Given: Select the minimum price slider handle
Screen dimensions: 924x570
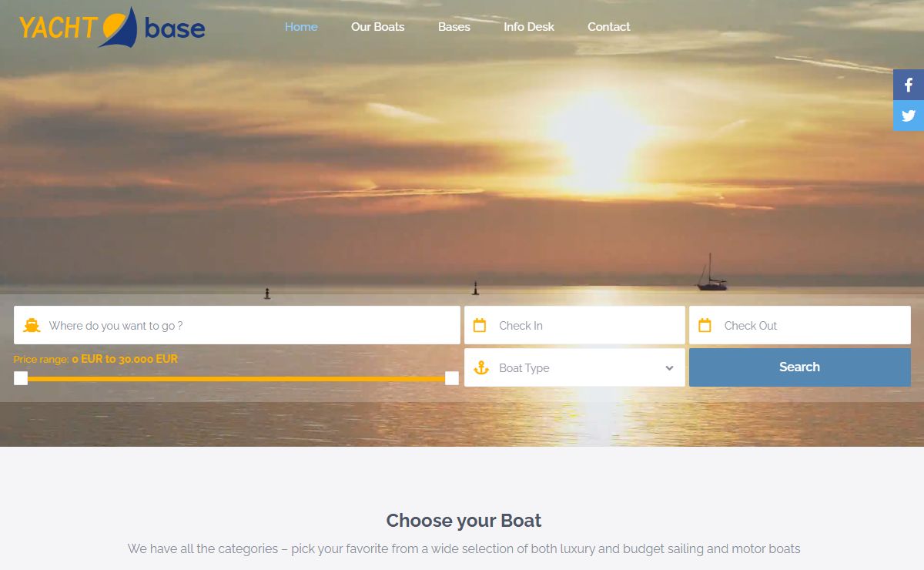Looking at the screenshot, I should tap(21, 378).
